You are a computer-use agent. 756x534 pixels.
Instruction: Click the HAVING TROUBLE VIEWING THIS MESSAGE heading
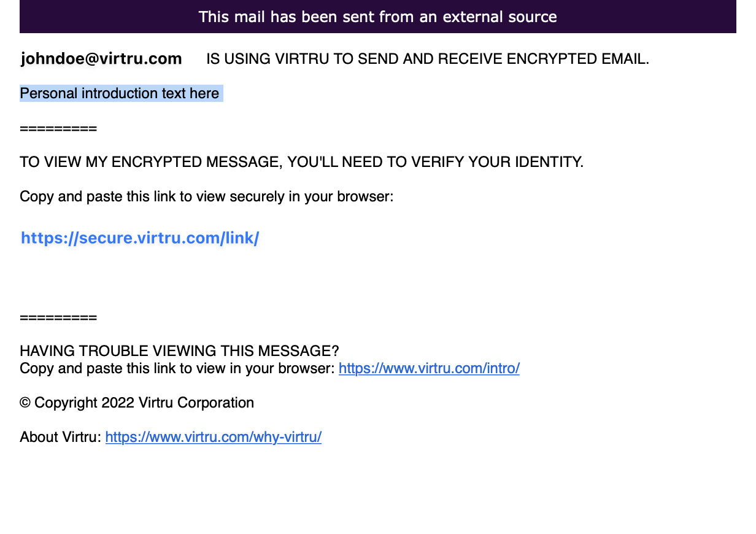(179, 351)
